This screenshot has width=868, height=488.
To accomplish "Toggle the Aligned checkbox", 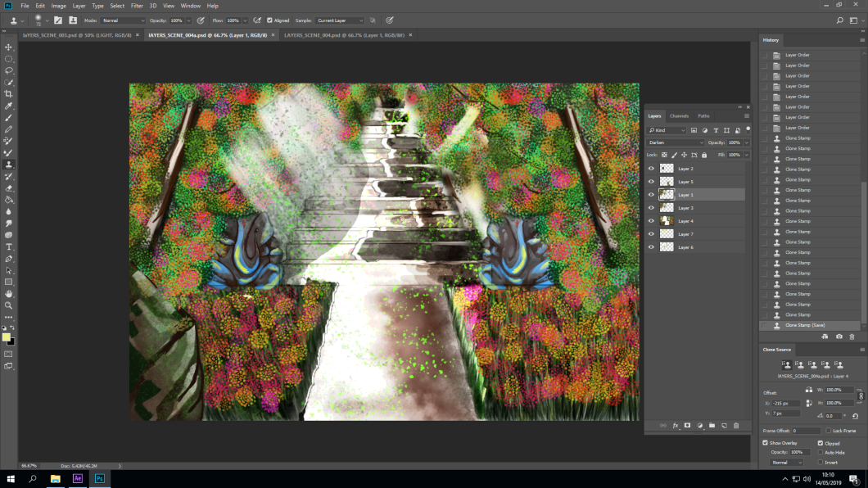I will (x=269, y=20).
